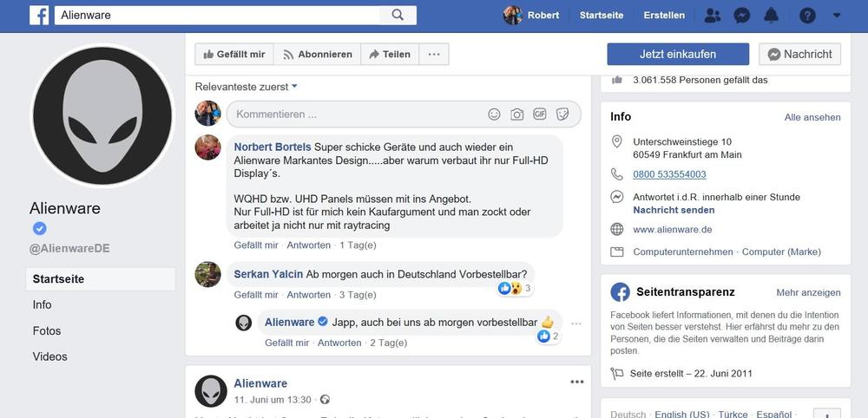868x418 pixels.
Task: Open friend requests icon in top bar
Action: point(713,15)
